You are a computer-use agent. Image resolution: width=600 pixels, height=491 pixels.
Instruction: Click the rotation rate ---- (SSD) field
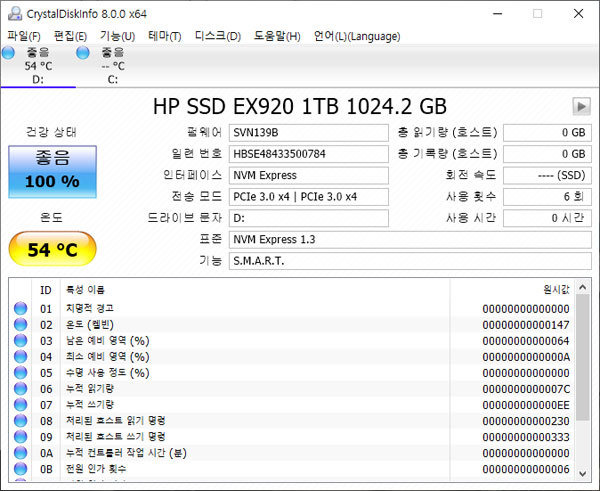coord(547,175)
